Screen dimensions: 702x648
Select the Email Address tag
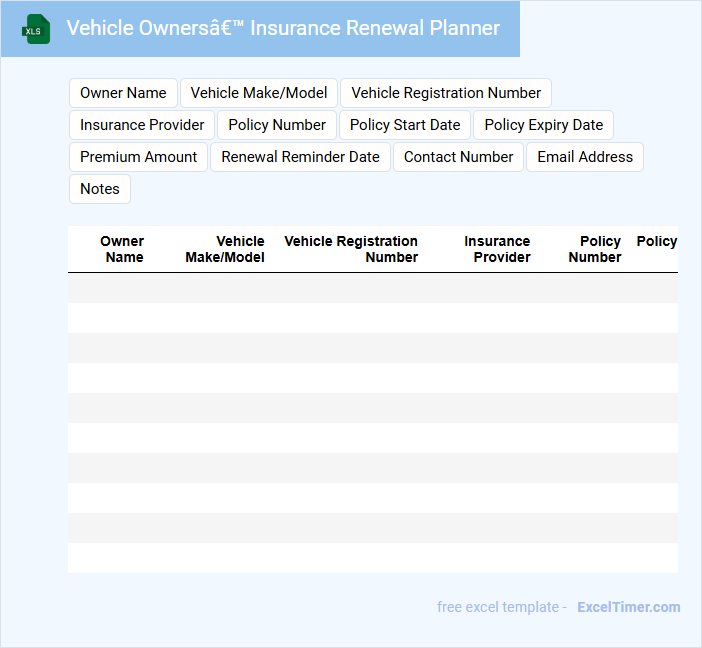click(585, 157)
